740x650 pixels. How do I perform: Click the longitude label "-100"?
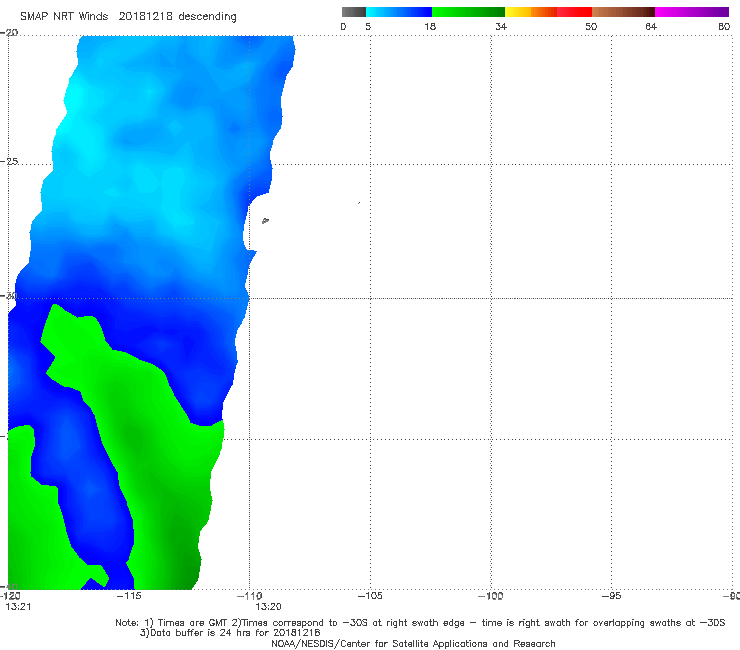click(491, 596)
